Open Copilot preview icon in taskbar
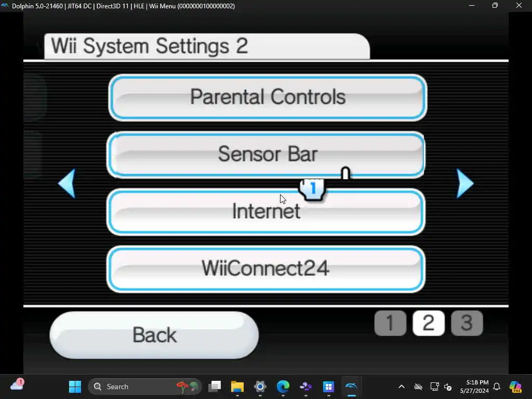 click(x=516, y=387)
